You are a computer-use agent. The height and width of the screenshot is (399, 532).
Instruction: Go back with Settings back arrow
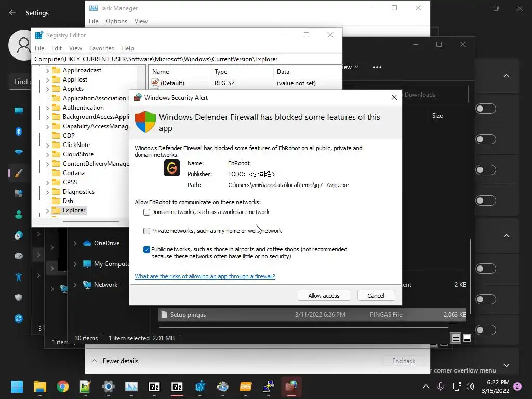(x=12, y=12)
